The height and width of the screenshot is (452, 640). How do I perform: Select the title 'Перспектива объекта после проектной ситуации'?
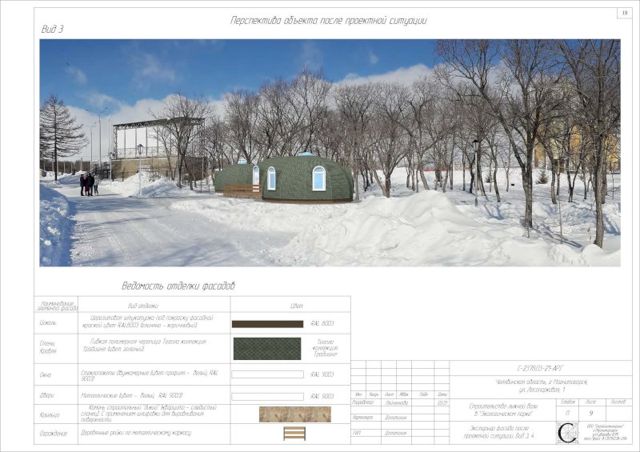pos(328,19)
